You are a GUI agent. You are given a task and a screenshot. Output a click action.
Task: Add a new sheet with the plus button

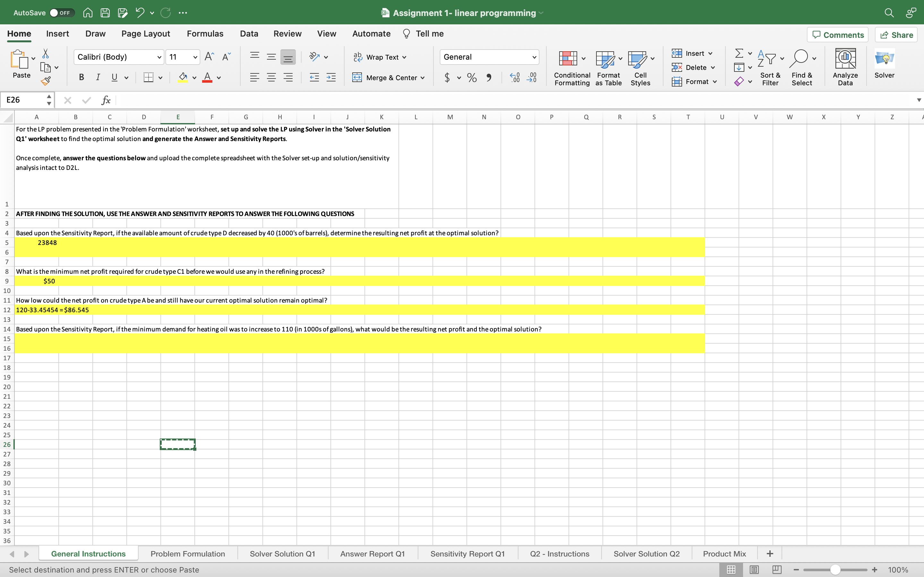click(769, 553)
